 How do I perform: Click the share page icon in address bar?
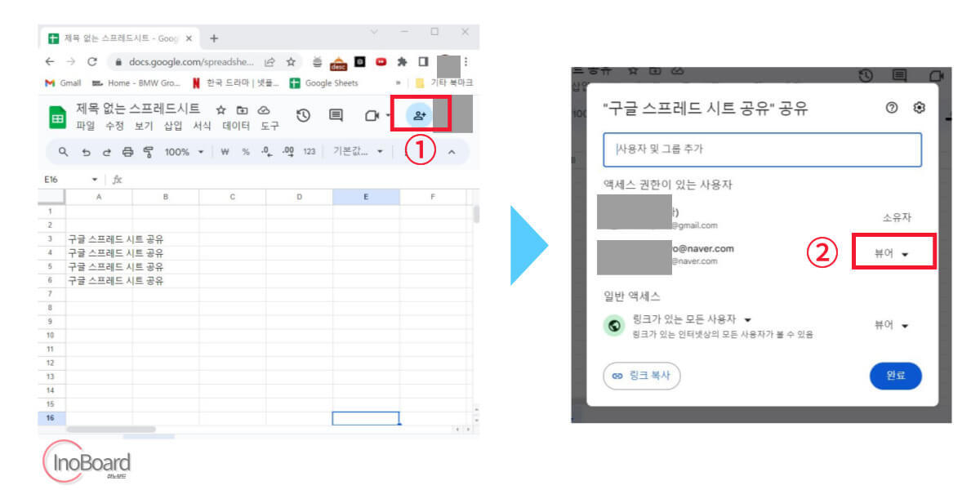(x=269, y=61)
